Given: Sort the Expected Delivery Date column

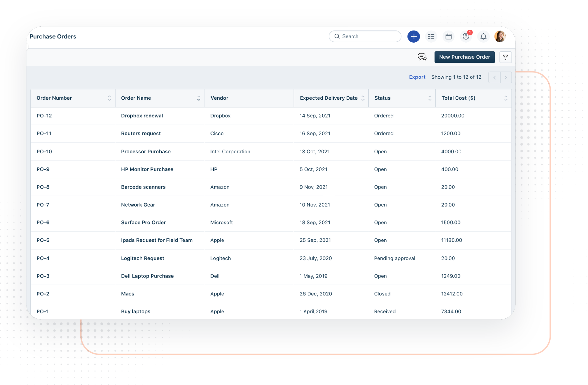Looking at the screenshot, I should coord(363,98).
